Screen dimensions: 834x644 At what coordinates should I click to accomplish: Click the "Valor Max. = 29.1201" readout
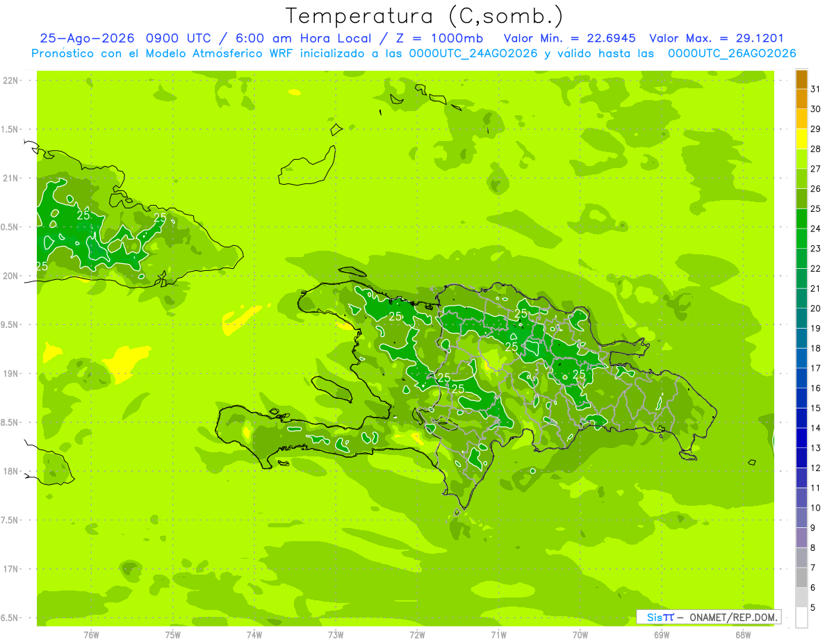coord(716,38)
